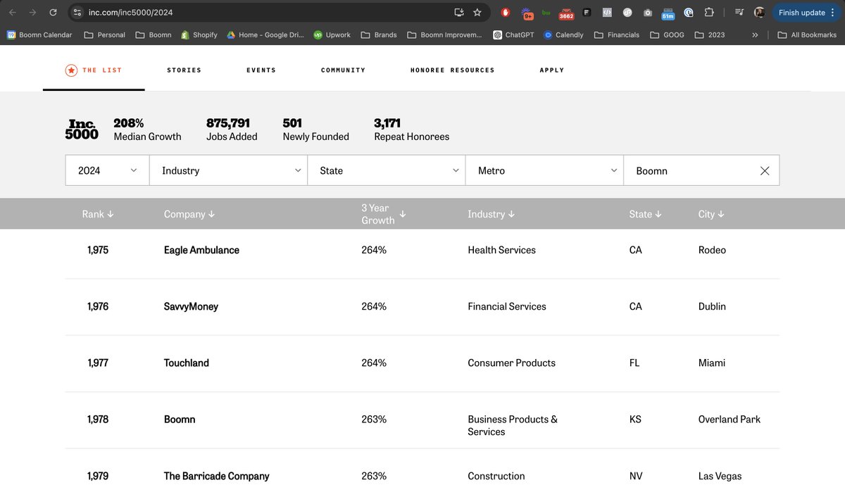845x504 pixels.
Task: Sort by City column header
Action: tap(711, 214)
